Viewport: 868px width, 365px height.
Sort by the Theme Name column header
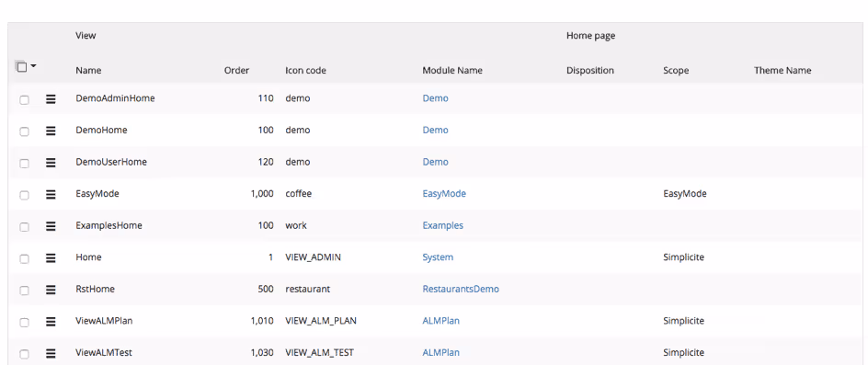pyautogui.click(x=782, y=71)
